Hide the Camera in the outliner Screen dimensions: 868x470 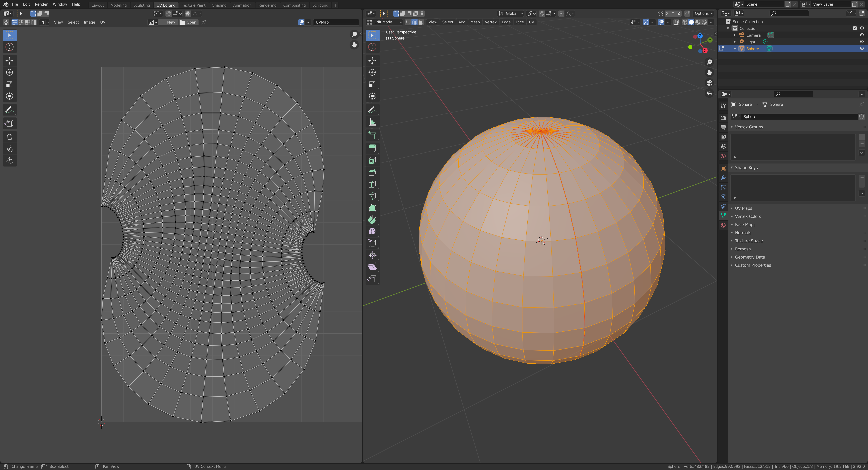(x=862, y=35)
